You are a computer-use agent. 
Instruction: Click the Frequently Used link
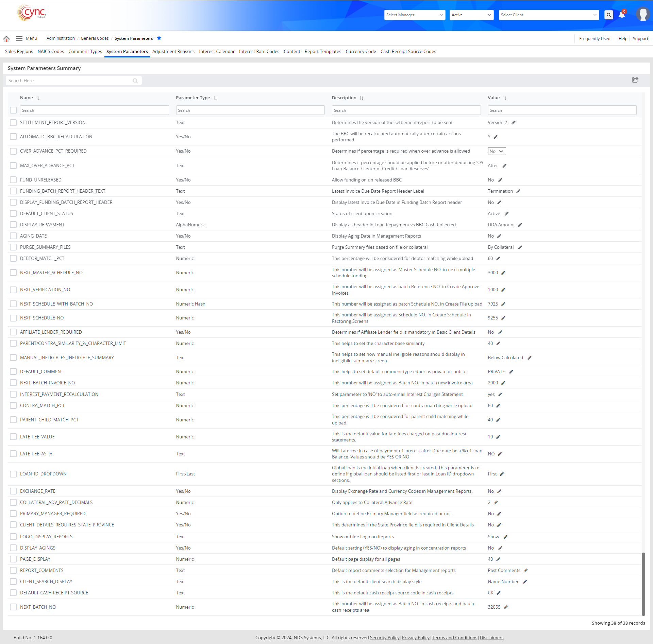click(x=595, y=39)
